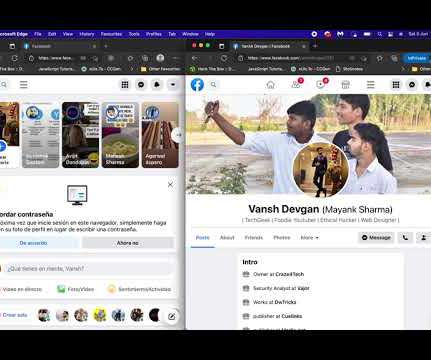
Task: Open the History menu in menu bar
Action: click(87, 34)
